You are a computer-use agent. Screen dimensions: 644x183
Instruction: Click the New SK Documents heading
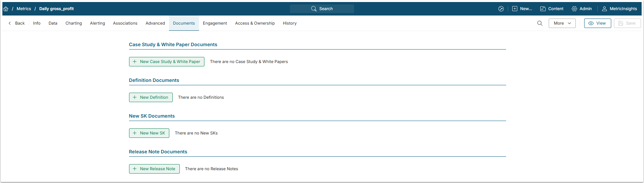click(x=152, y=116)
